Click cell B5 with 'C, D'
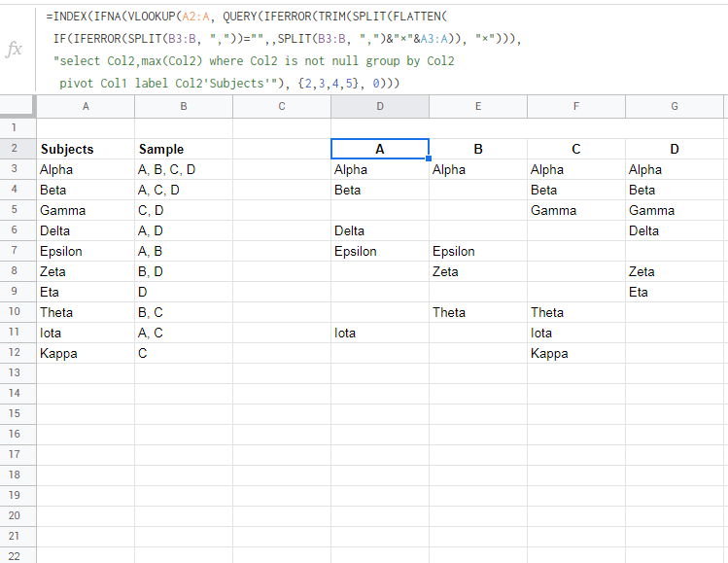The height and width of the screenshot is (563, 728). (x=184, y=210)
